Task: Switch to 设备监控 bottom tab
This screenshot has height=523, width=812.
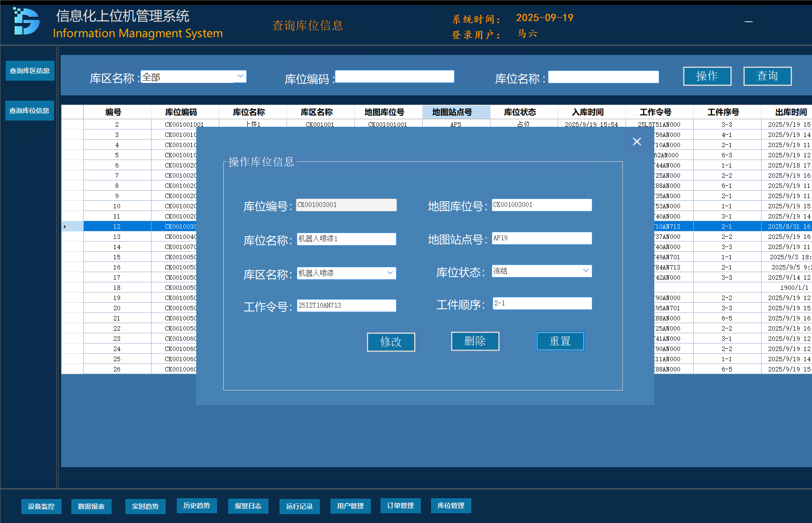Action: pos(41,506)
